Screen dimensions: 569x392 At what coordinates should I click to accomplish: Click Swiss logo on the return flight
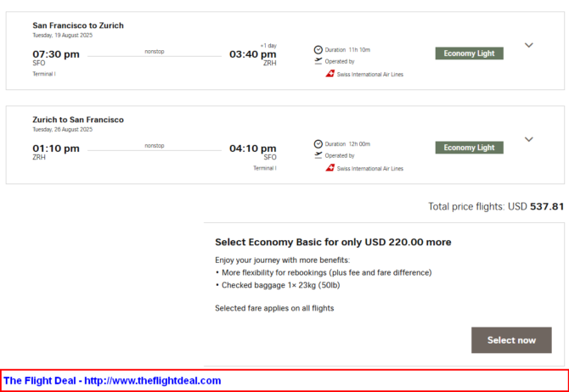pyautogui.click(x=330, y=168)
